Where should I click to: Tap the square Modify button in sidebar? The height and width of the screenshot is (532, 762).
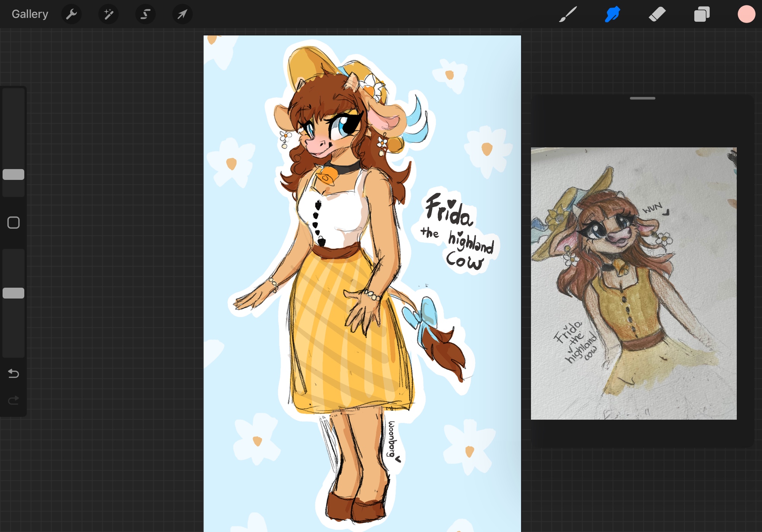pos(13,223)
